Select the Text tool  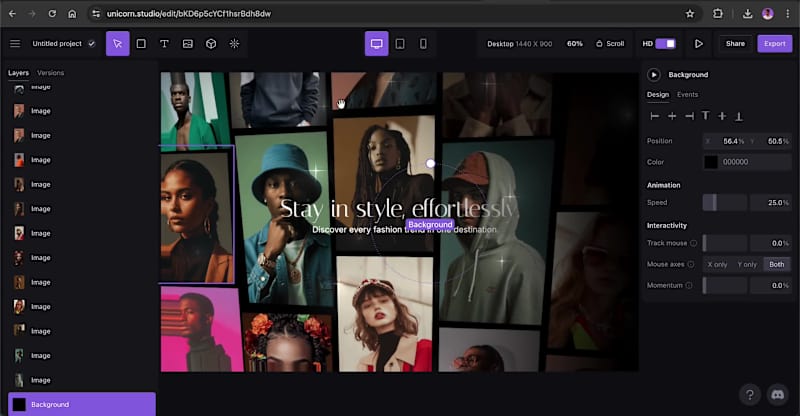click(x=164, y=44)
